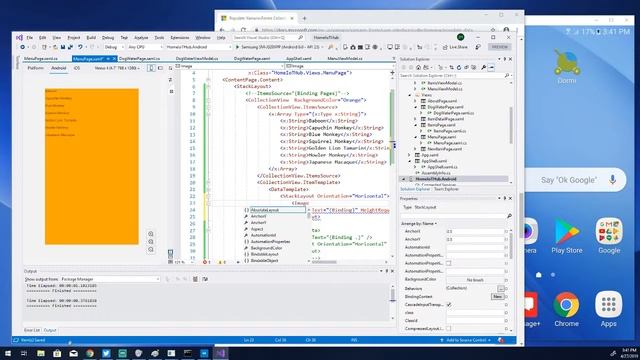Open the Nexus 4 device size dropdown
Image resolution: width=640 pixels, height=360 pixels.
point(118,68)
